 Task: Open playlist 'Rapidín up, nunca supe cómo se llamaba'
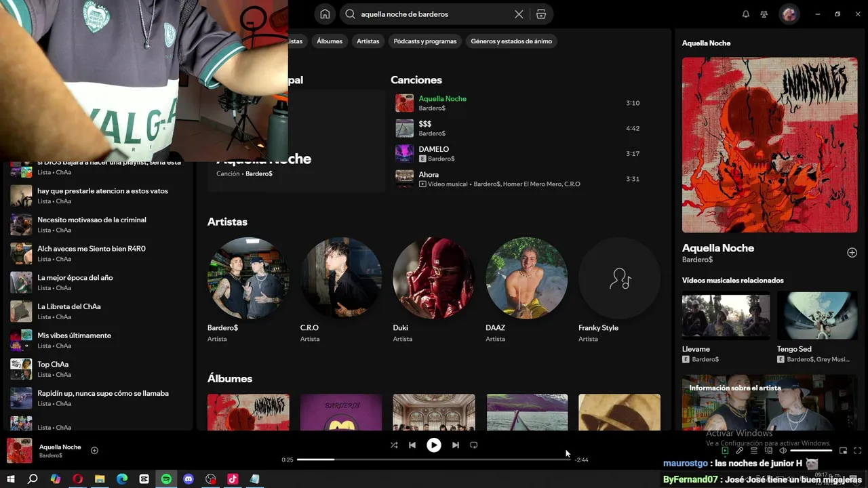pos(98,398)
